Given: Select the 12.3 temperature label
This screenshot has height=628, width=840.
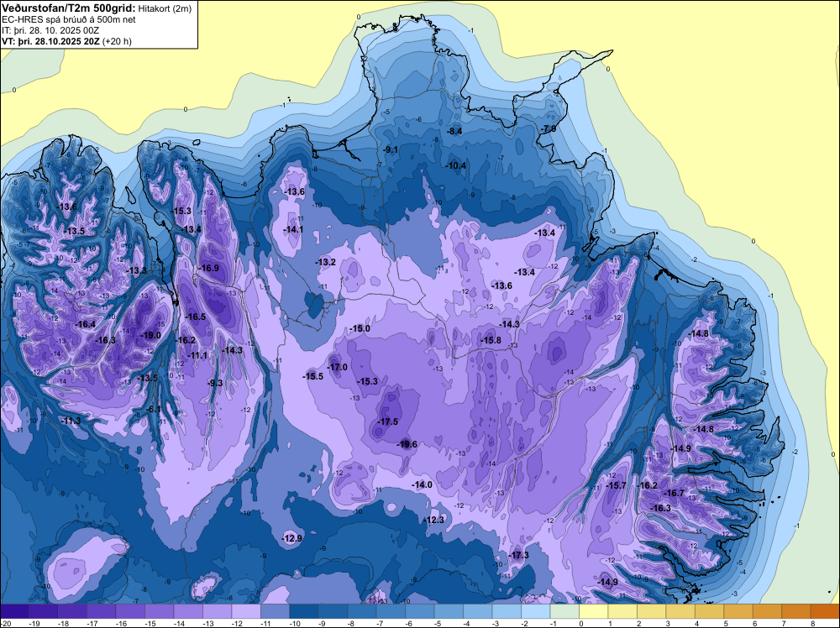Looking at the screenshot, I should click(x=435, y=520).
